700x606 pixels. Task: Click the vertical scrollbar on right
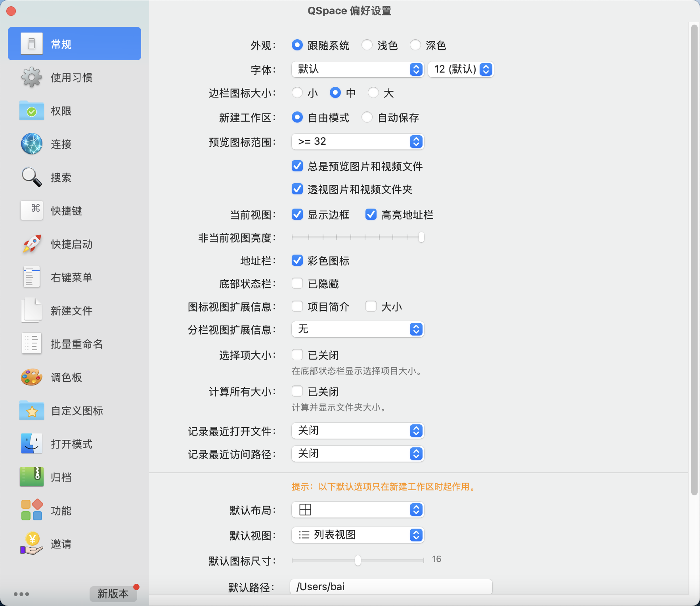pos(694,260)
